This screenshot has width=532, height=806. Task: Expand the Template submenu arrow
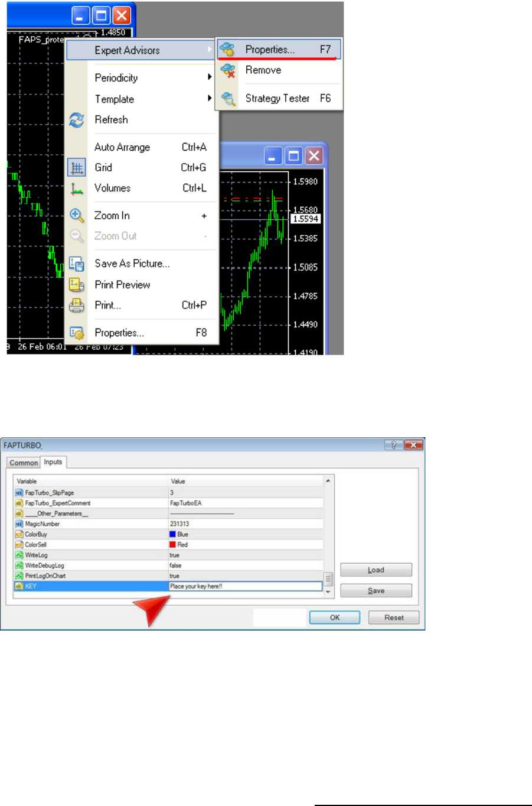tap(210, 99)
